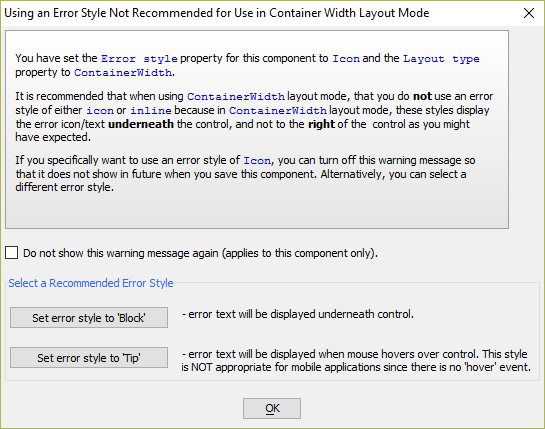
Task: Click 'Set error style to Tip' button
Action: point(89,357)
